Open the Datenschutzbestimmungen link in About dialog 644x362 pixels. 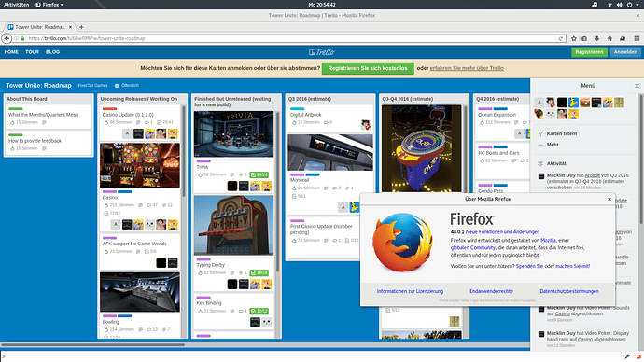pos(568,291)
